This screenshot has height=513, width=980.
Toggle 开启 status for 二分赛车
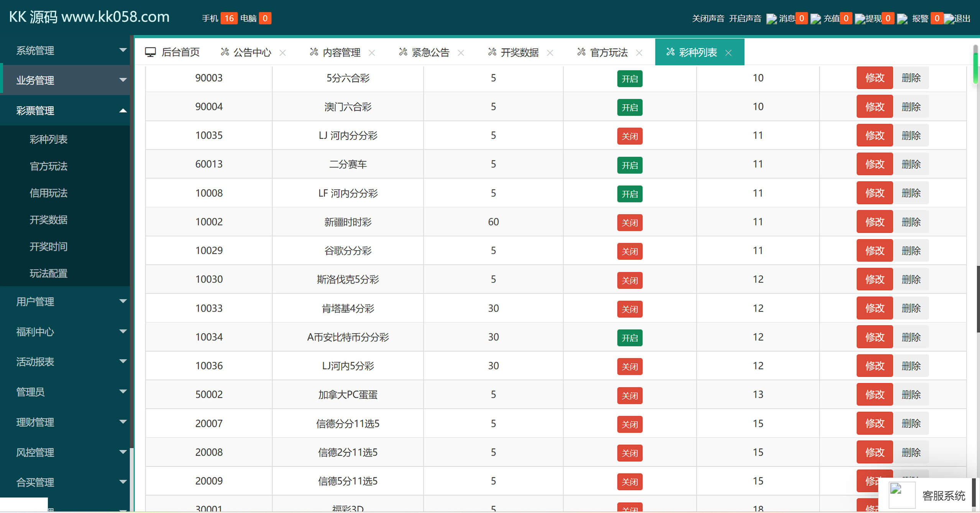point(630,165)
